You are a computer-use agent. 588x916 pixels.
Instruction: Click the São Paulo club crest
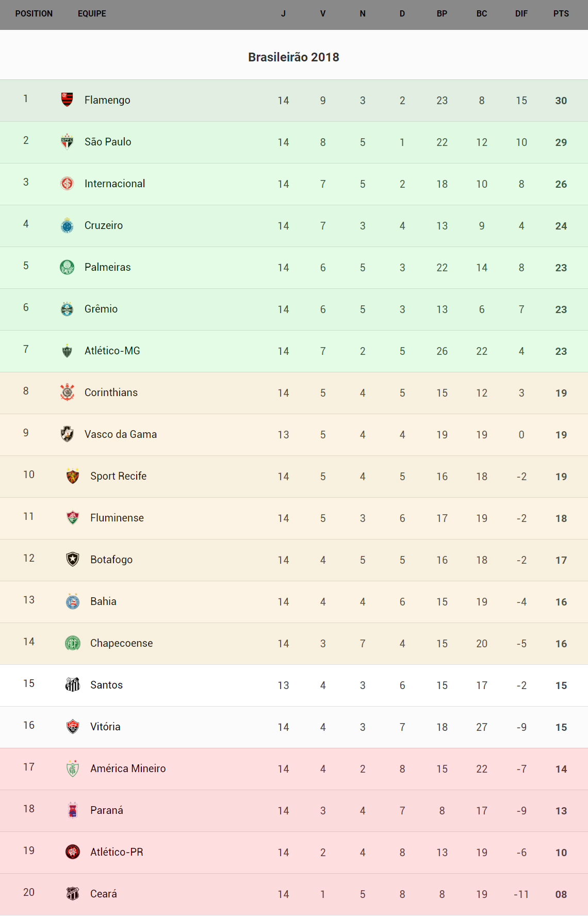(x=67, y=141)
